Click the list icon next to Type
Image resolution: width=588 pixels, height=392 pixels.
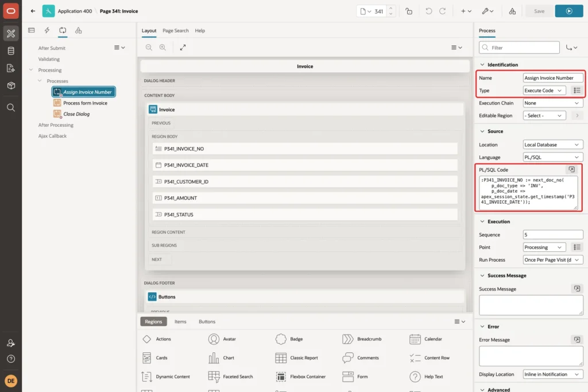click(x=577, y=90)
